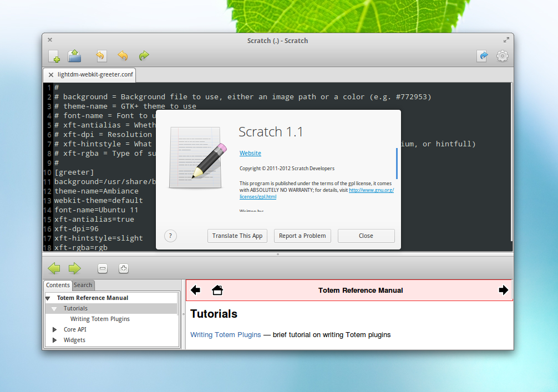This screenshot has height=392, width=558.
Task: Select Writing Totem Plugins in tree
Action: coord(100,319)
